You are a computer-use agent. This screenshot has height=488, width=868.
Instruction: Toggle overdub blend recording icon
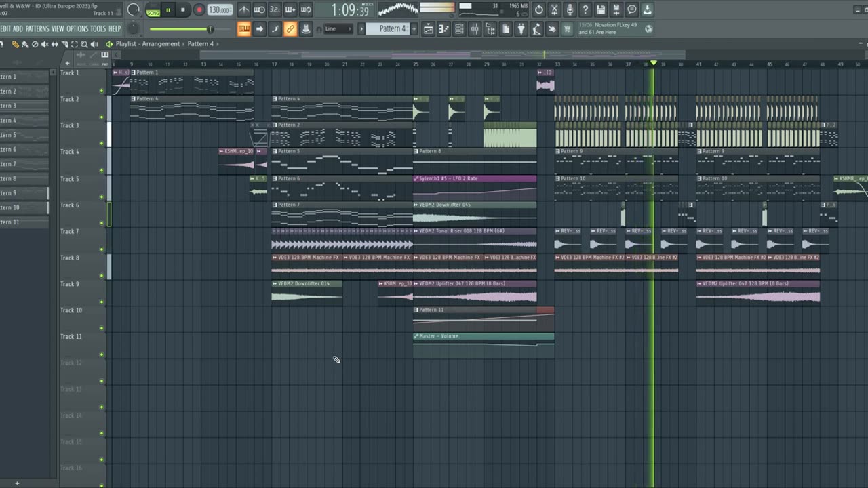[x=290, y=9]
